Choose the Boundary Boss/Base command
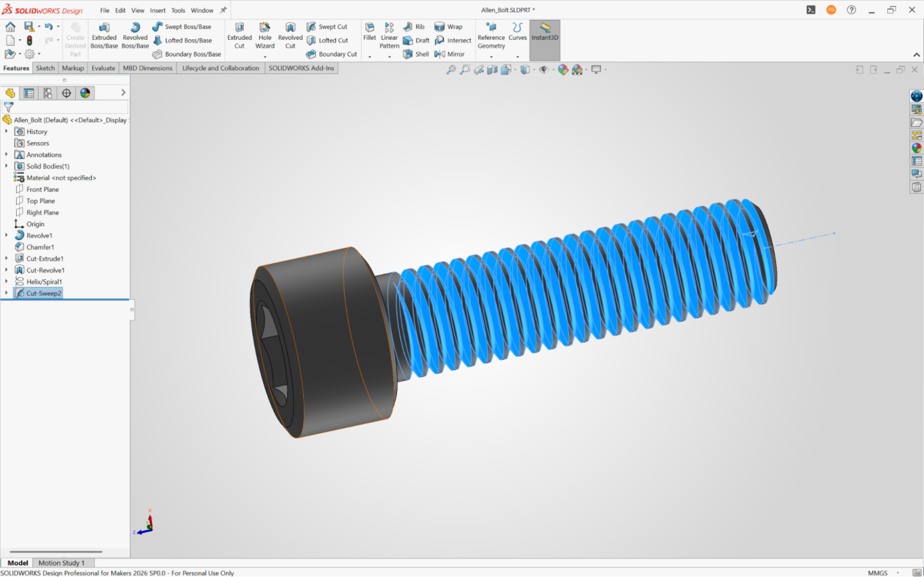924x577 pixels. coord(186,54)
